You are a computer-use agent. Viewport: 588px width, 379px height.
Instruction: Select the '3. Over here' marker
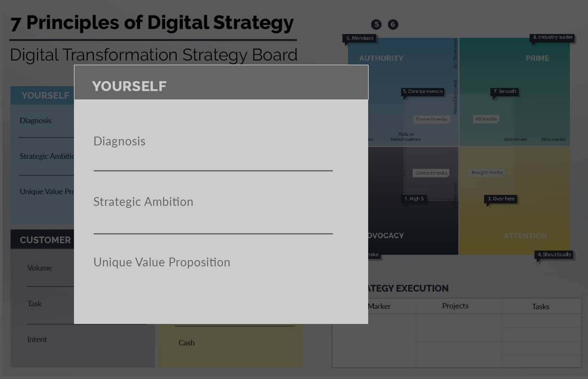pyautogui.click(x=501, y=199)
